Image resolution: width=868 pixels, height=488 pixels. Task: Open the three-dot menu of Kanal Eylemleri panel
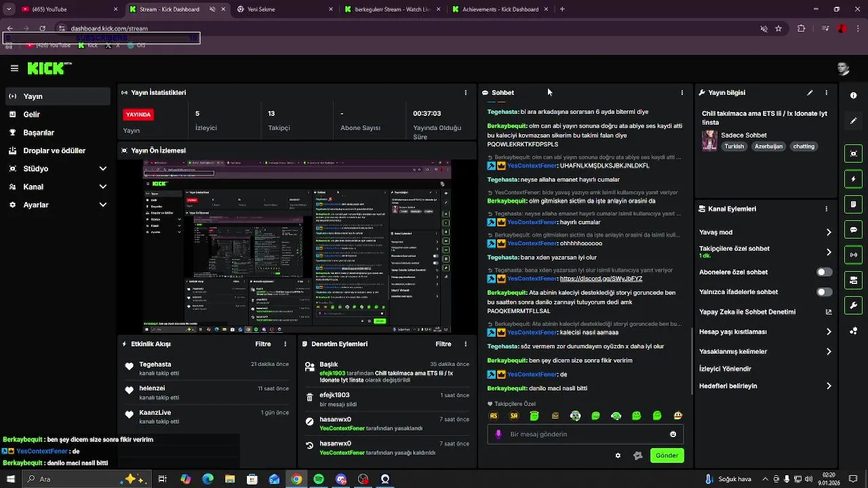pos(826,209)
